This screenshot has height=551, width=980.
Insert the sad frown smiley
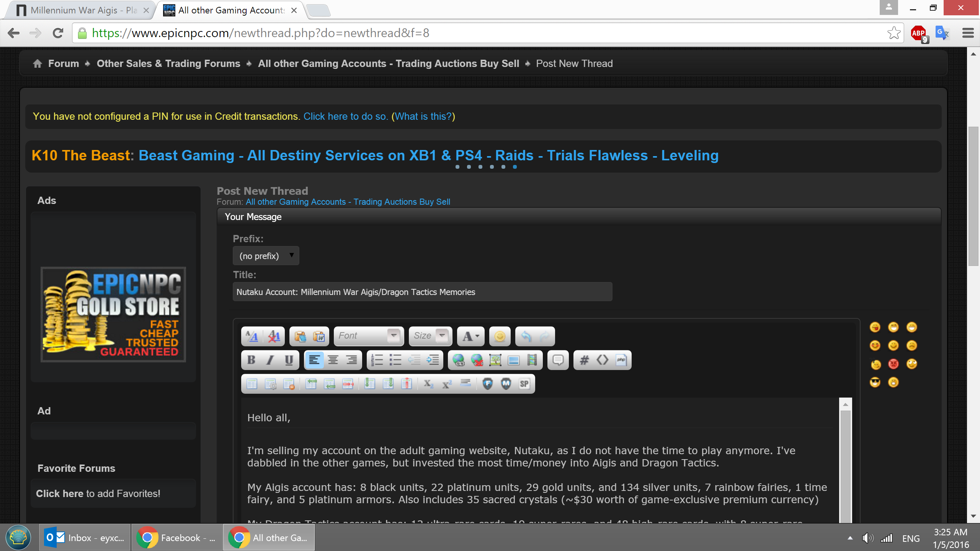(x=912, y=346)
